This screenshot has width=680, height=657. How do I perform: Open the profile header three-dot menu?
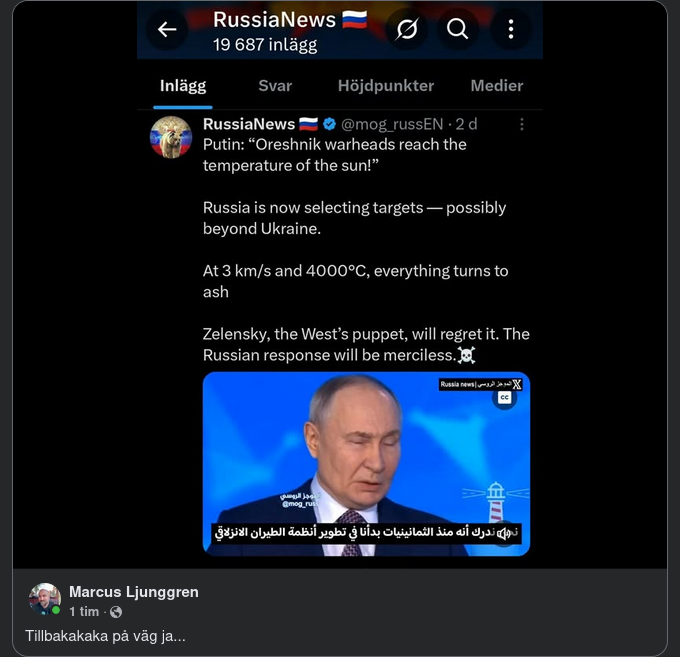(x=511, y=29)
